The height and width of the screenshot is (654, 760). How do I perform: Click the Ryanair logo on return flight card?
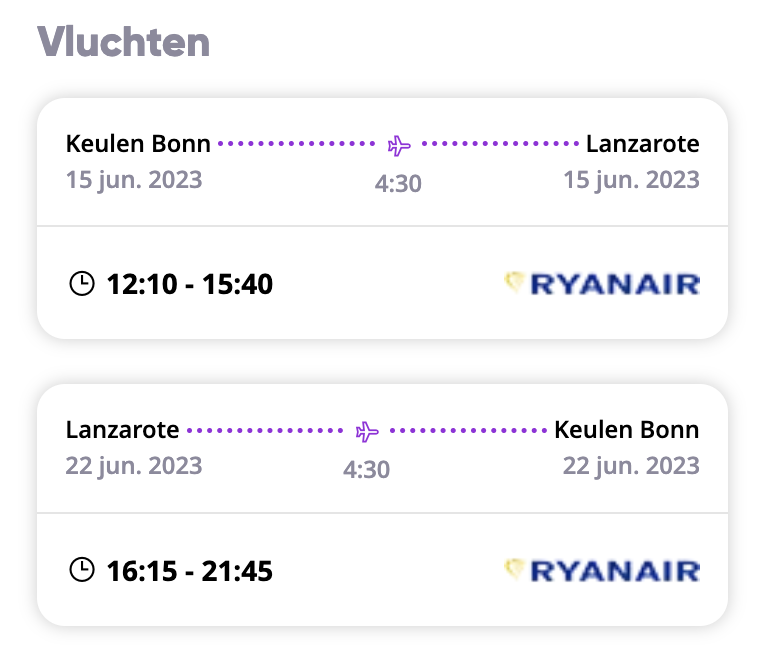point(602,570)
